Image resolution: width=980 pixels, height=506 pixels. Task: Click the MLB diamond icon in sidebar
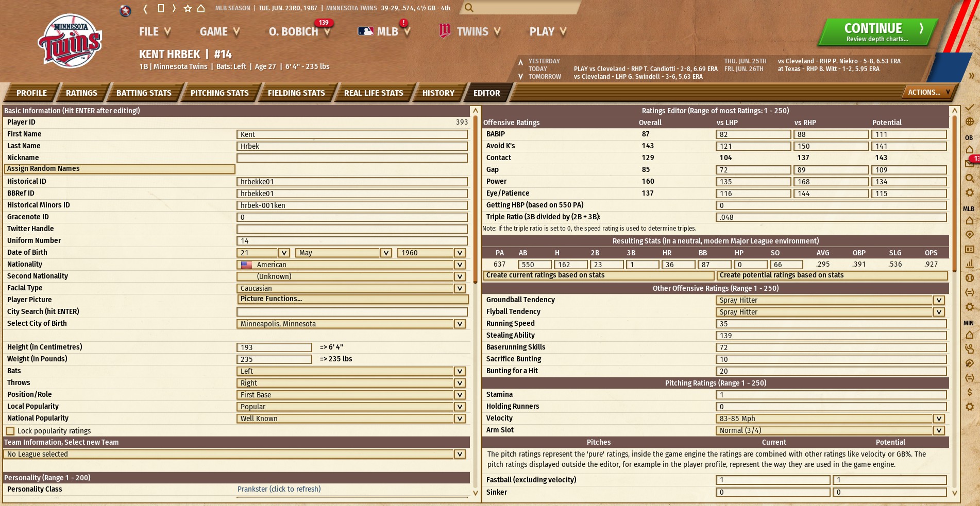[969, 235]
